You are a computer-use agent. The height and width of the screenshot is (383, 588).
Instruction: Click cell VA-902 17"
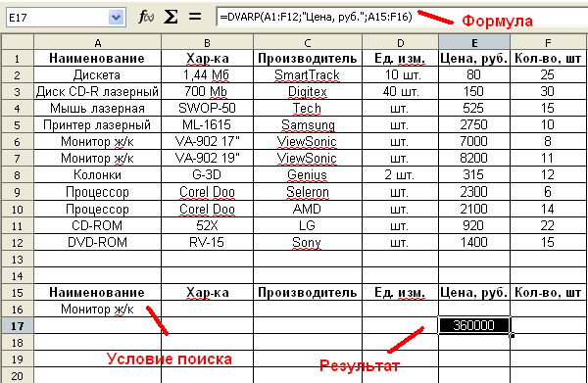tap(207, 142)
